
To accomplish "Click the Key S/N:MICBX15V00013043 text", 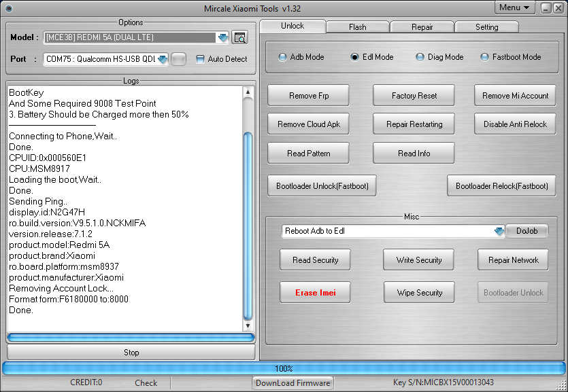I will tap(443, 382).
